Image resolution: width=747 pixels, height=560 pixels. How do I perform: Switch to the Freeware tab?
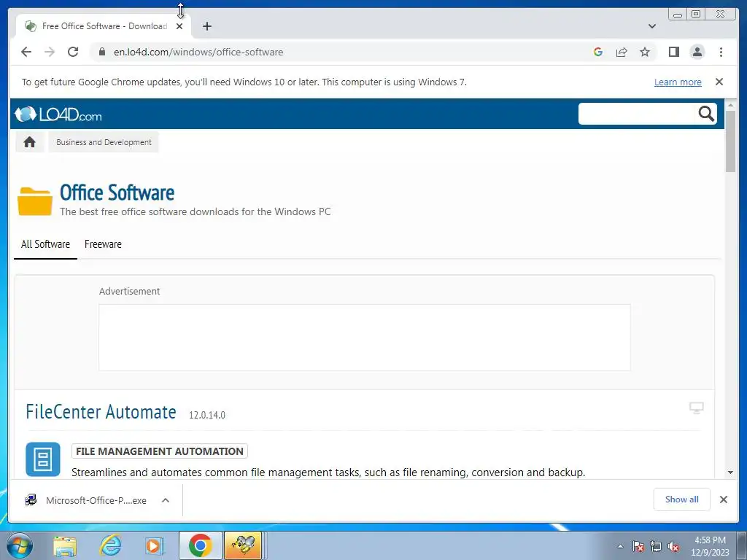103,244
